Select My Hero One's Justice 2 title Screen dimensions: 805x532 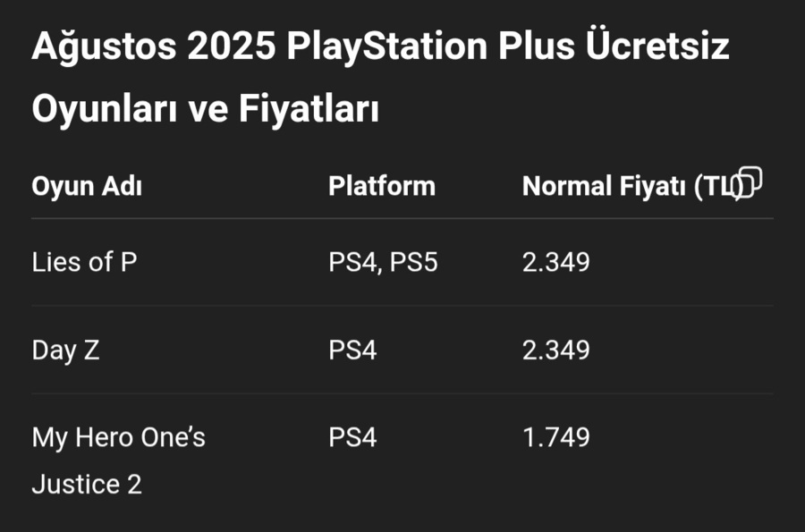119,460
